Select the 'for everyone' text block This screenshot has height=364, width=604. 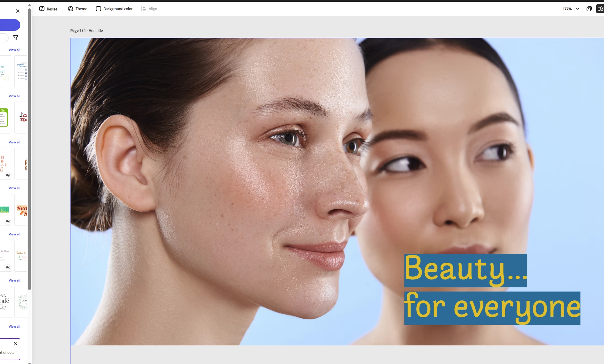coord(492,308)
